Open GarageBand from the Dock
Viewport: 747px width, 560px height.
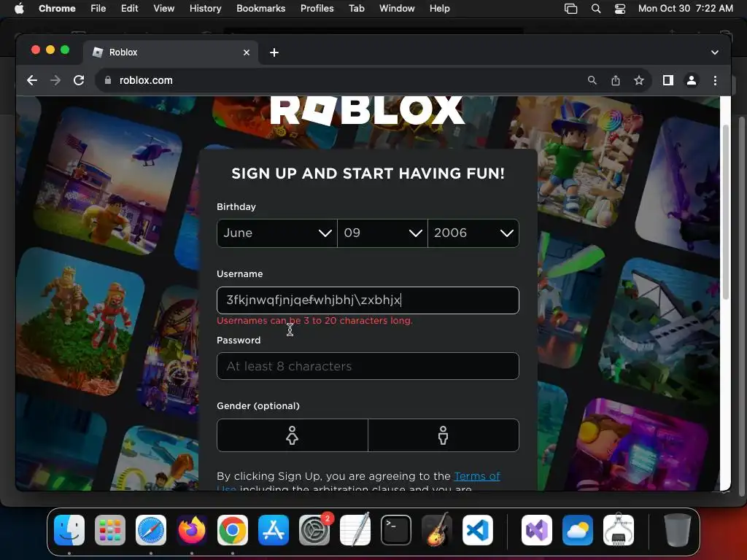[x=437, y=530]
